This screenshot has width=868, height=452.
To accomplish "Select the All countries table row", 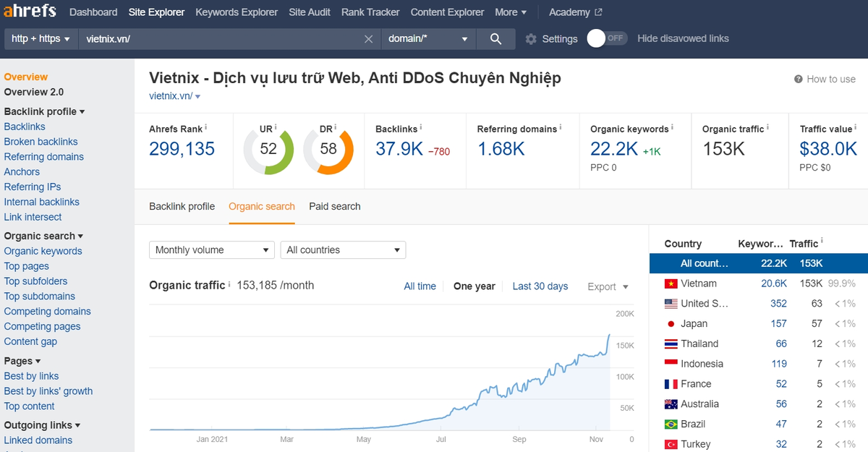I will [x=759, y=263].
